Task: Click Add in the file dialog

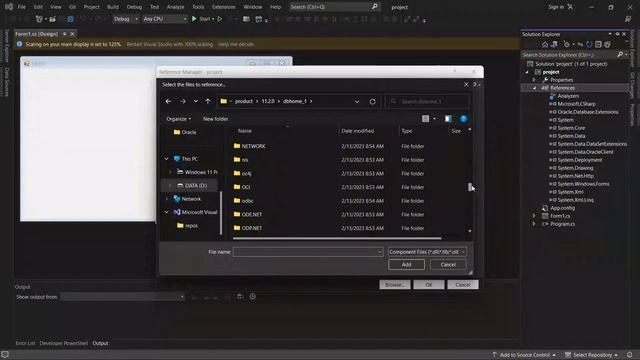Action: [406, 264]
